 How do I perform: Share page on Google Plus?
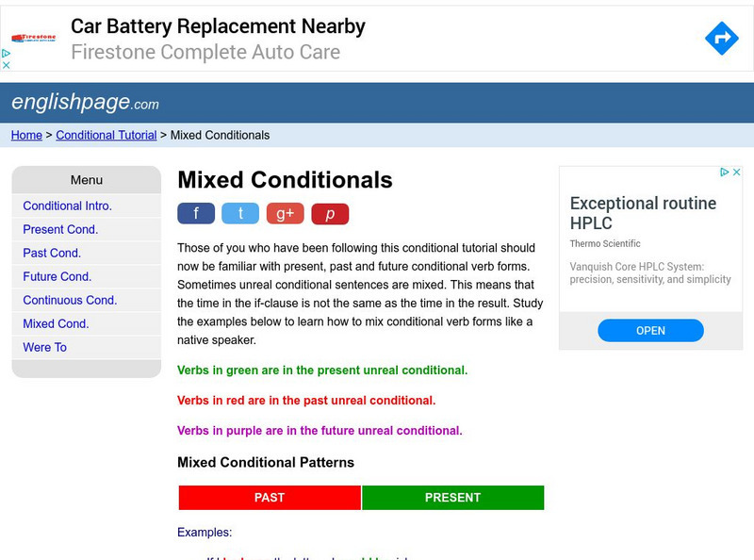coord(285,214)
